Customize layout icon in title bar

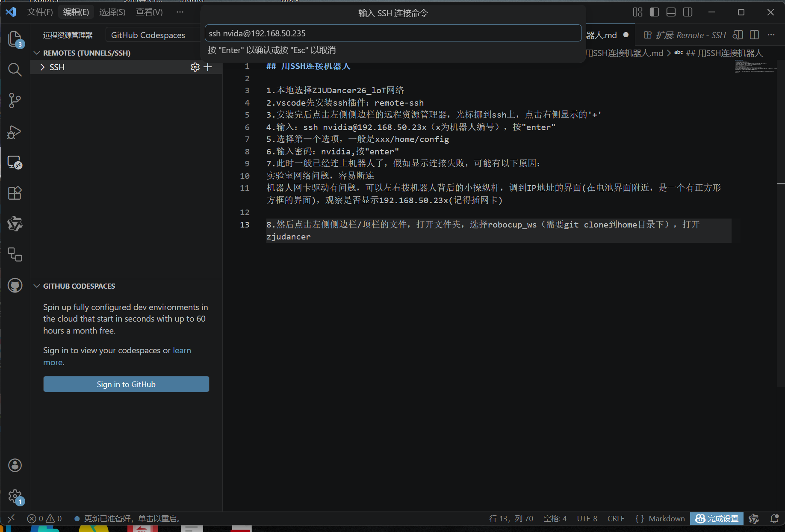pyautogui.click(x=637, y=12)
